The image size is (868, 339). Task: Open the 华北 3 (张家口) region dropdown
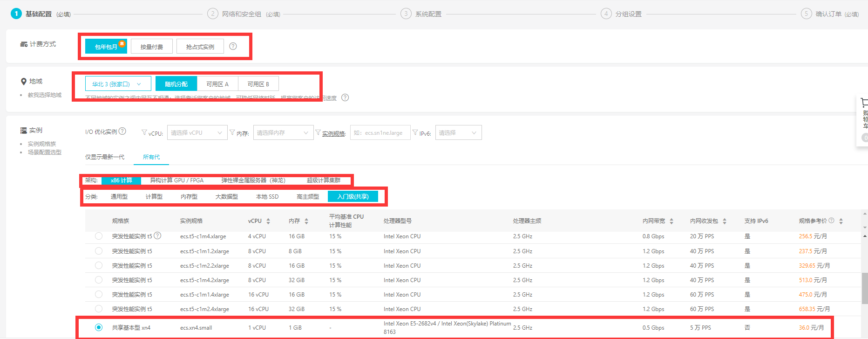click(x=118, y=84)
